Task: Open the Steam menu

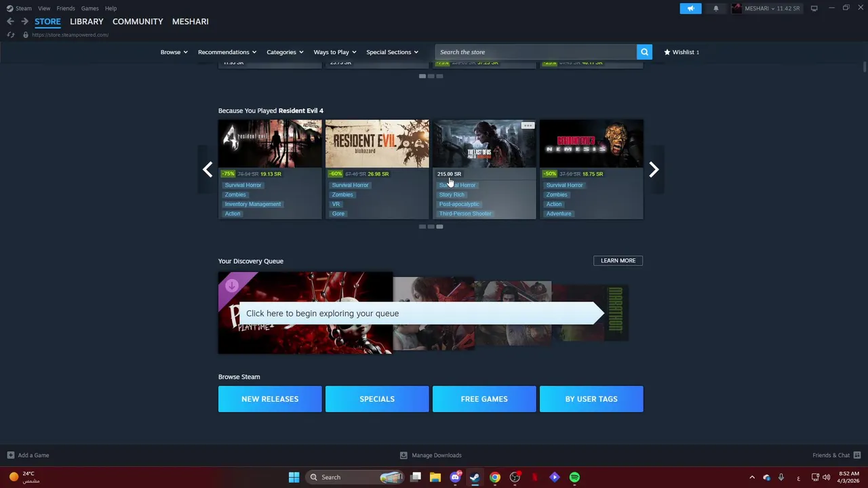Action: click(x=24, y=8)
